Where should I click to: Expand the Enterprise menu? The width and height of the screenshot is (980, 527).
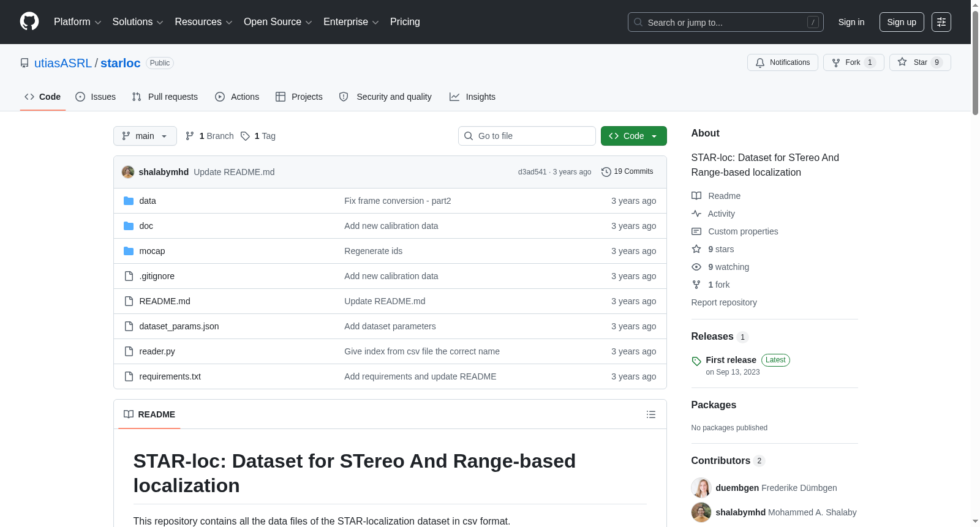click(351, 22)
